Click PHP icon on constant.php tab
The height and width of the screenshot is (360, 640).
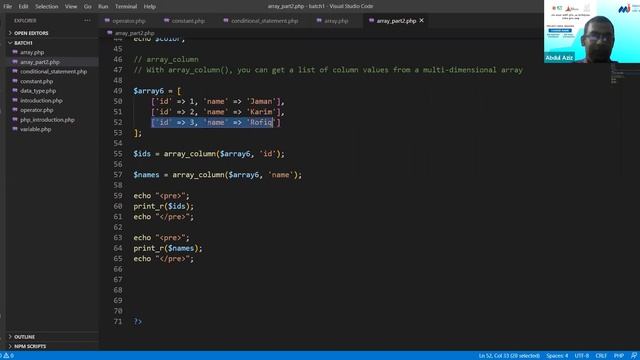tap(167, 20)
